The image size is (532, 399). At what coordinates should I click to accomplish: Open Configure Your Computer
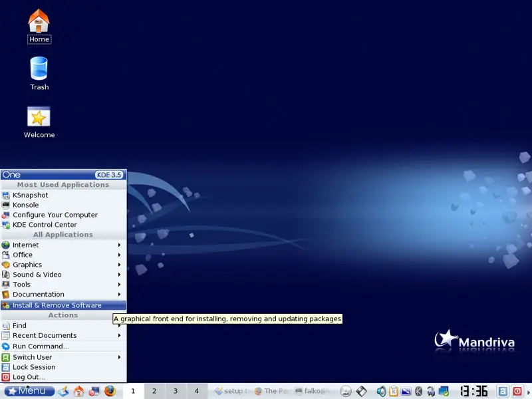point(63,215)
